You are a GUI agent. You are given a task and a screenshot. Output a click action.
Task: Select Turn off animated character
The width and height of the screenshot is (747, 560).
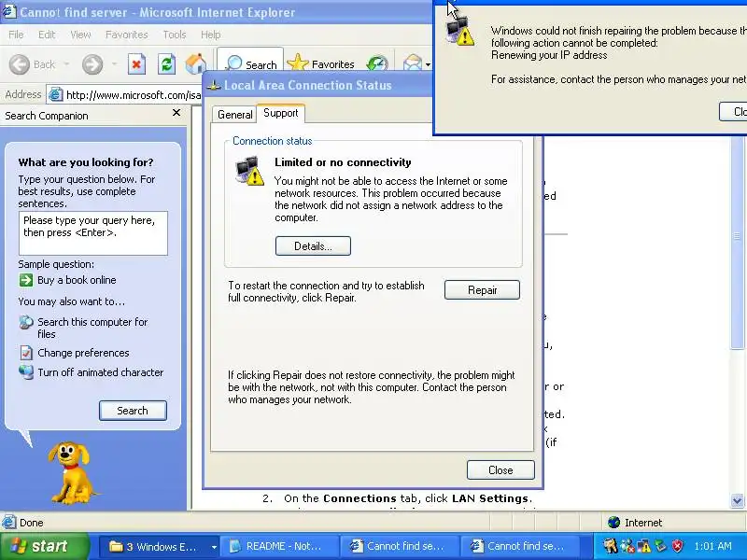pyautogui.click(x=101, y=372)
